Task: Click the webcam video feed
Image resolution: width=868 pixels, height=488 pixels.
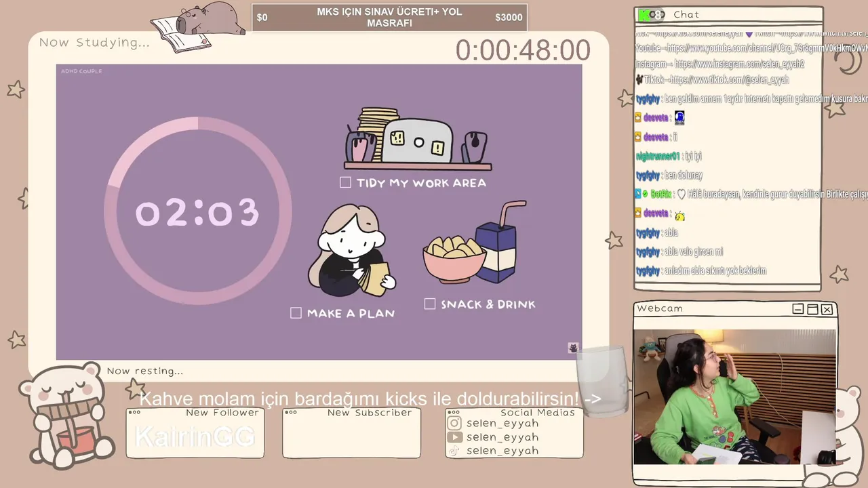Action: pos(734,397)
